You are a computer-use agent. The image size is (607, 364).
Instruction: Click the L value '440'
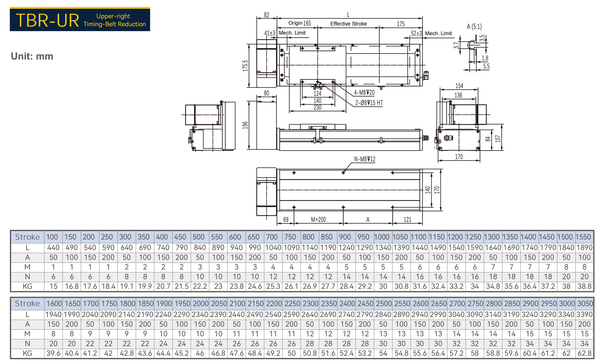tap(53, 248)
